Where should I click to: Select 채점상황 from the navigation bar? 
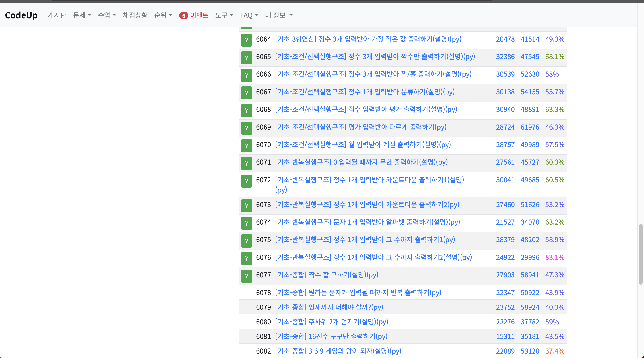[x=135, y=15]
